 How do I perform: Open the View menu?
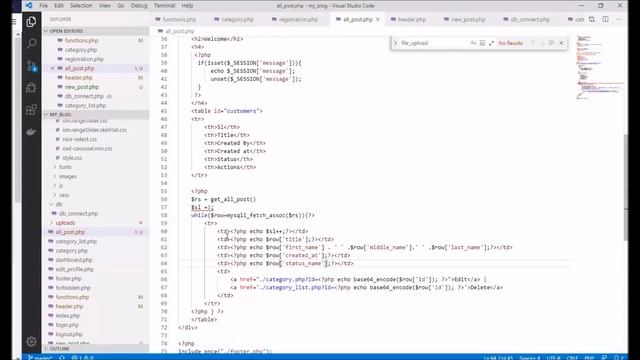[104, 6]
